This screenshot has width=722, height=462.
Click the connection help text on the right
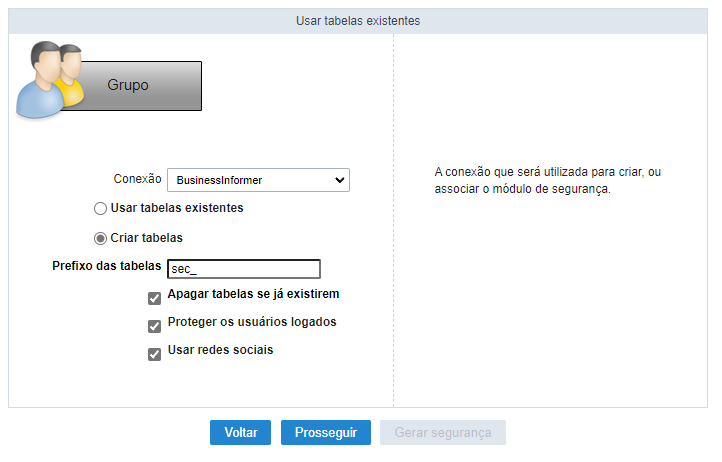click(x=547, y=180)
